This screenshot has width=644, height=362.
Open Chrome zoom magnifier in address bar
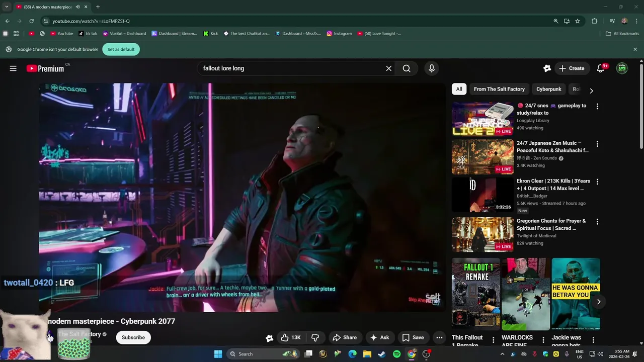coord(556,21)
